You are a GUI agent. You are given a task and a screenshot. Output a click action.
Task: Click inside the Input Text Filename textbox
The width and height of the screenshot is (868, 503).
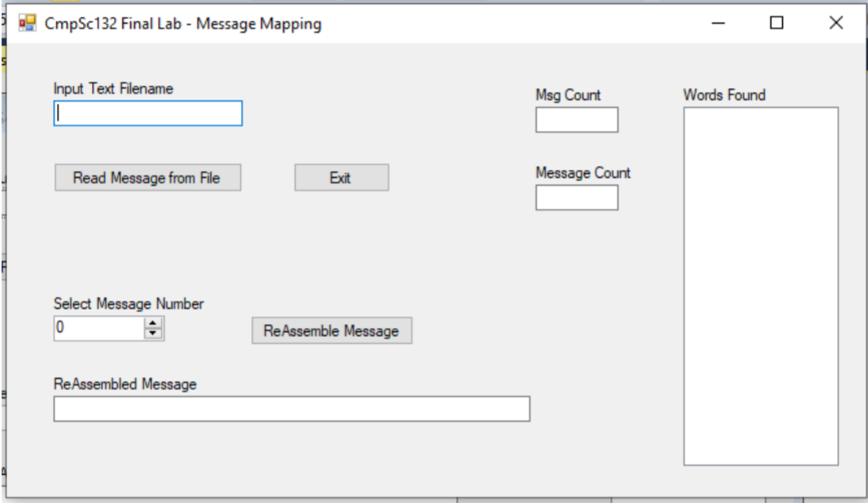point(148,114)
